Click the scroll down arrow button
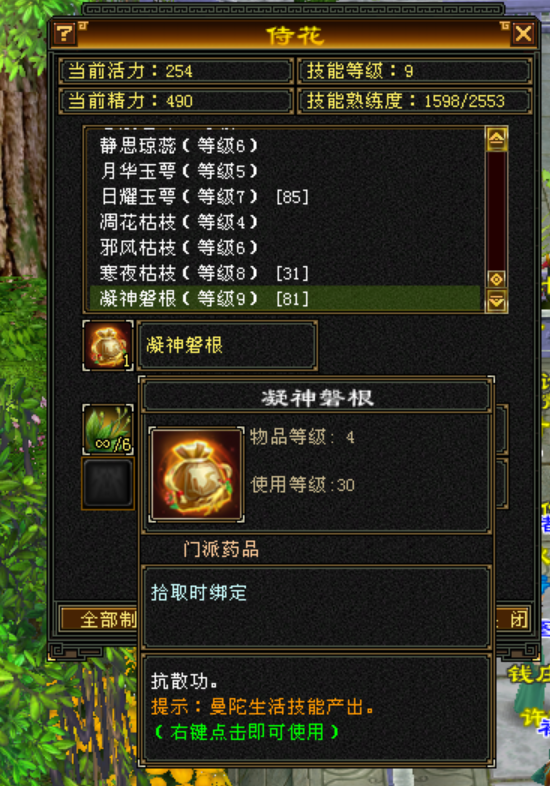 (x=496, y=301)
